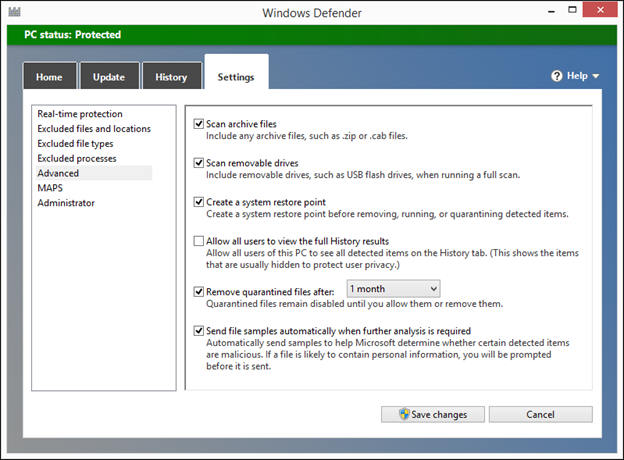
Task: Click 'Remove quarantined files after:' label
Action: point(270,292)
